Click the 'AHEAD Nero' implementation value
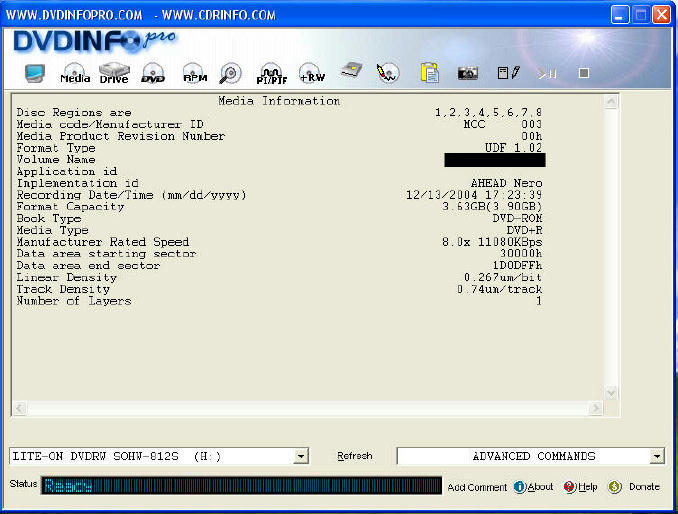 (x=506, y=183)
